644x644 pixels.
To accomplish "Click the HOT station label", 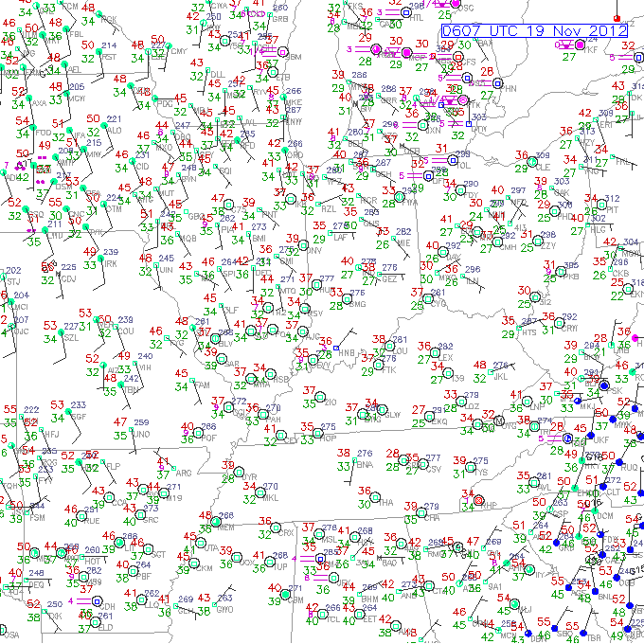I will 93,561.
